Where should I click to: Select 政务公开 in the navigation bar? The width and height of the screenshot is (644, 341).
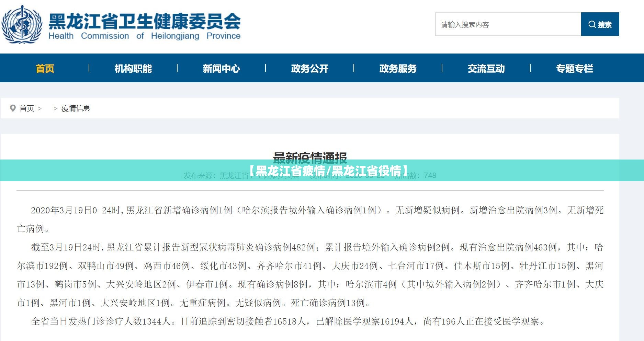point(309,69)
